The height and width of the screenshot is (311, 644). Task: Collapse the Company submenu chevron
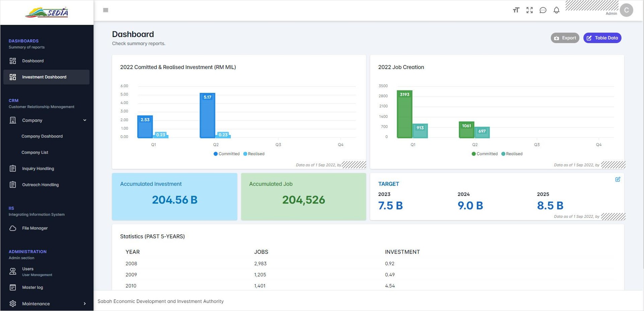[84, 120]
